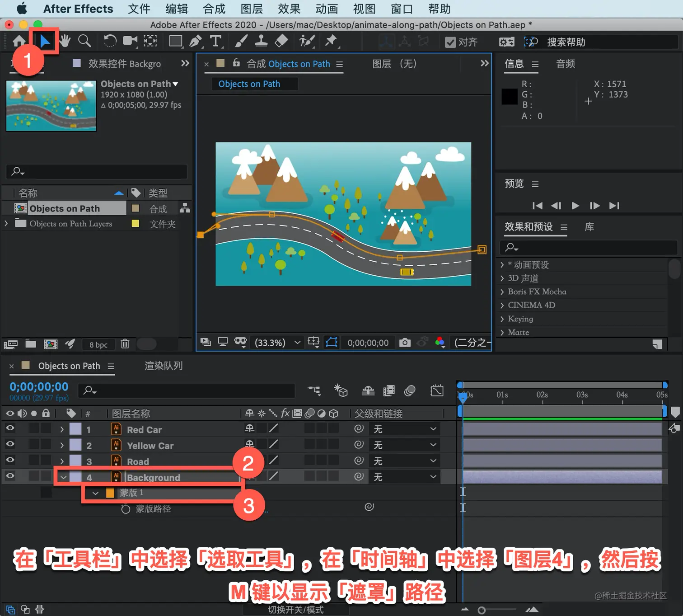Toggle frame blending icon in timeline
The width and height of the screenshot is (683, 616).
(389, 390)
